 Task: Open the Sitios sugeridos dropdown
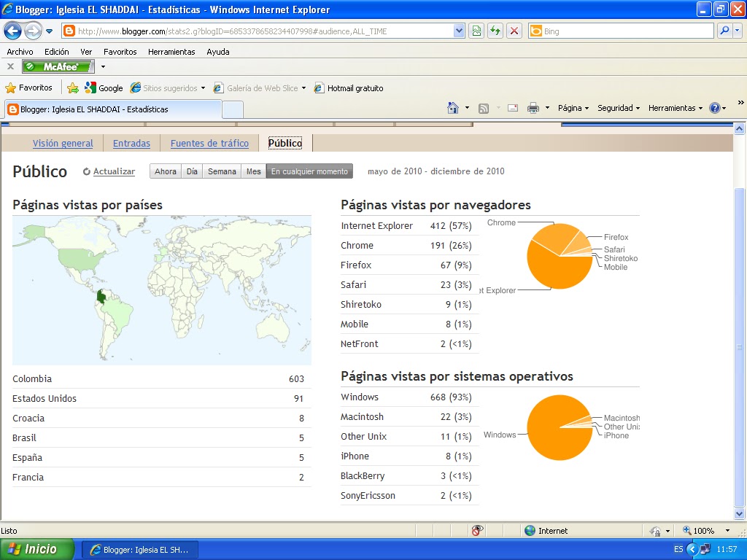(x=168, y=87)
